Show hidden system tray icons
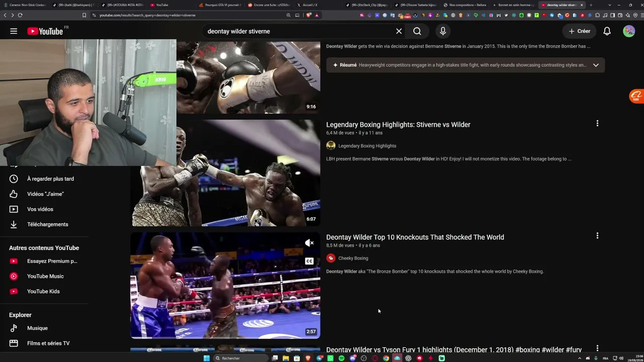Screen dimensions: 644x362 click(x=580, y=358)
